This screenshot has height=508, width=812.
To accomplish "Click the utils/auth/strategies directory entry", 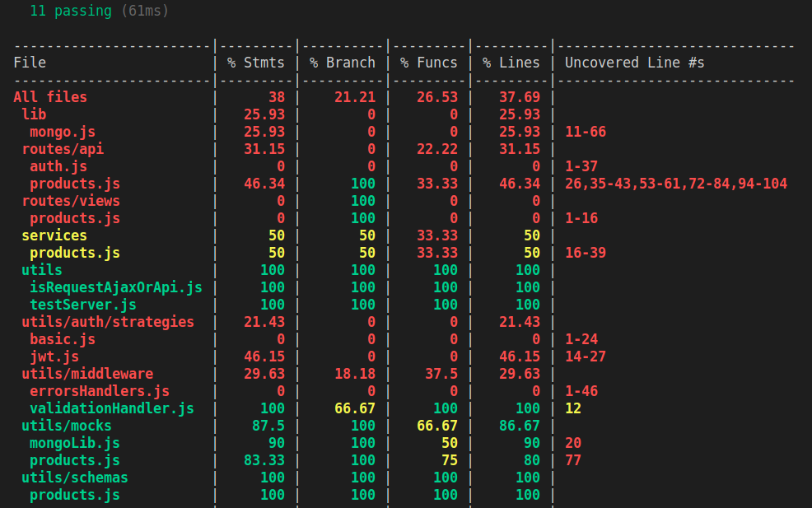I will tap(108, 322).
